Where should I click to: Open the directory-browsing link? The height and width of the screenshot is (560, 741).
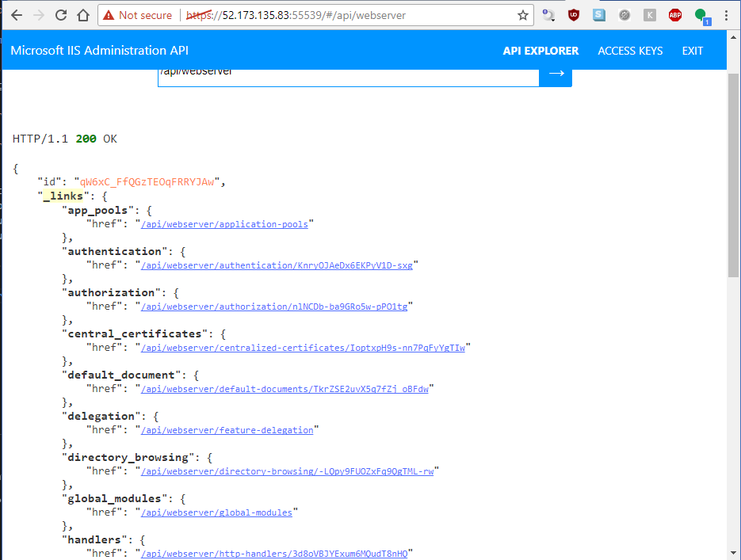(287, 470)
